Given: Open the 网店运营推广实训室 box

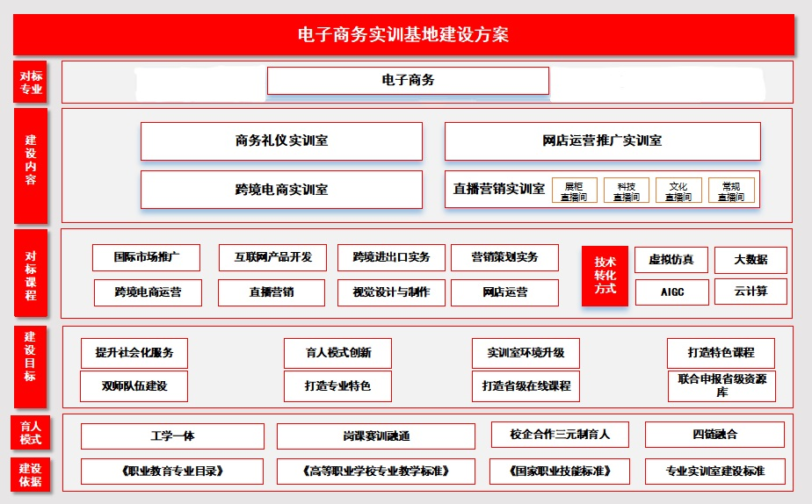Looking at the screenshot, I should click(602, 141).
